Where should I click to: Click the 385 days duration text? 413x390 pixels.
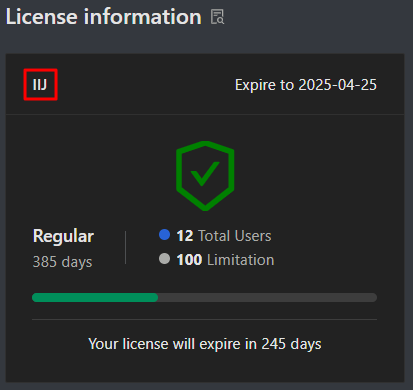pos(62,262)
